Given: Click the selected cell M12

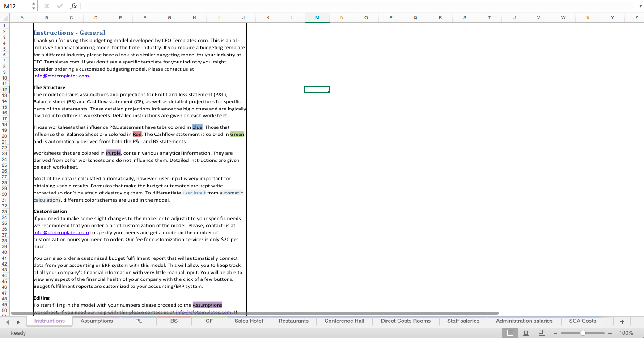Looking at the screenshot, I should point(317,89).
